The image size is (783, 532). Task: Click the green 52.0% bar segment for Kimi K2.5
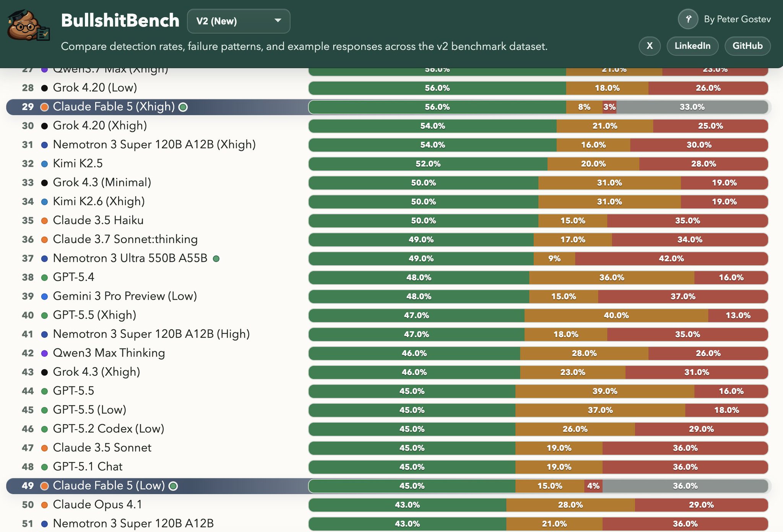coord(428,164)
